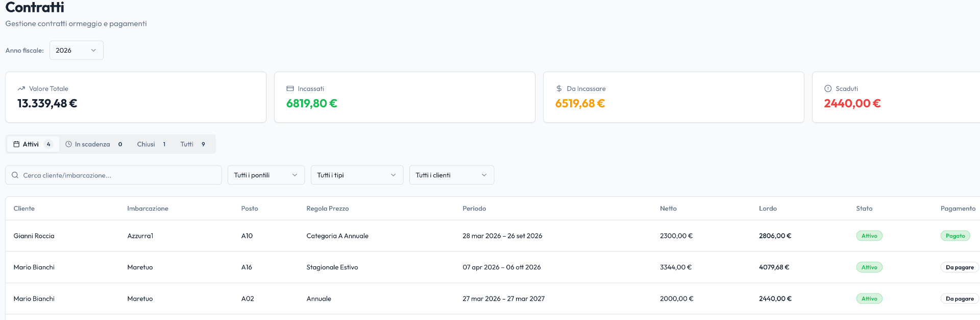The image size is (980, 320).
Task: Click Attivo badge in Gianni Roccia row
Action: pos(869,236)
